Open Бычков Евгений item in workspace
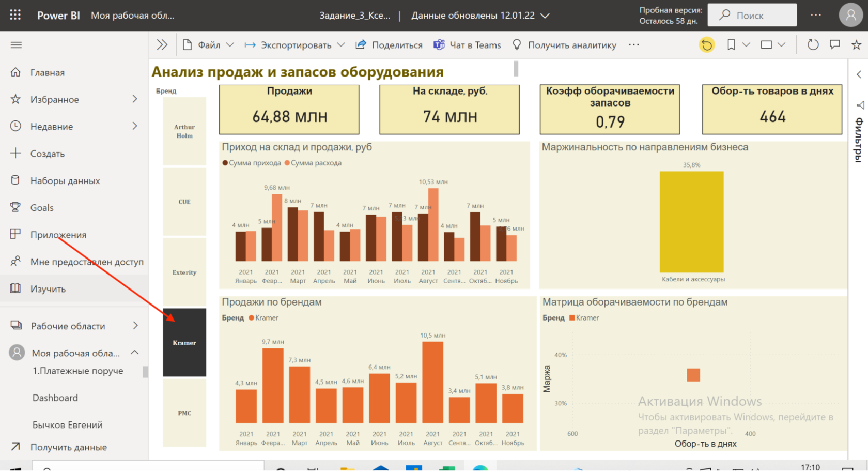 pos(68,424)
